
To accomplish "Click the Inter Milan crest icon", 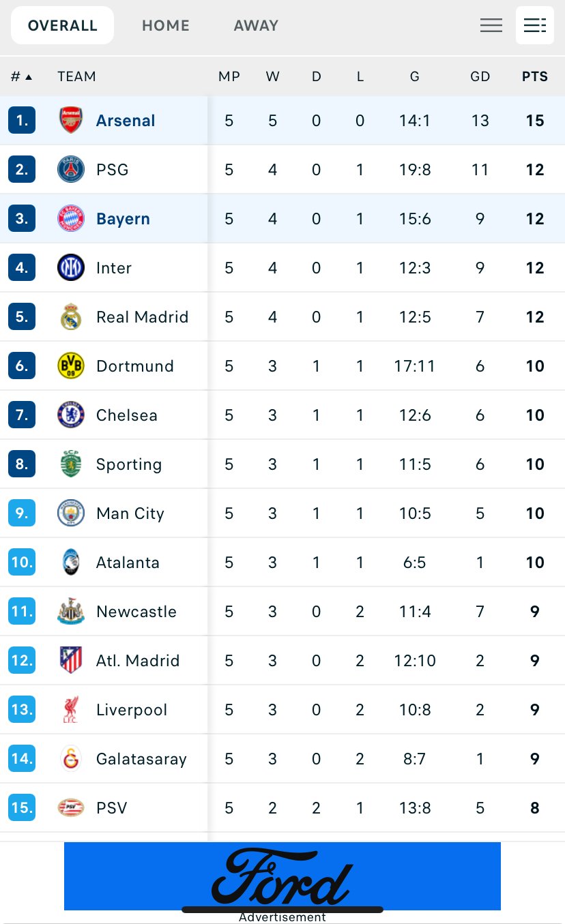I will (71, 268).
